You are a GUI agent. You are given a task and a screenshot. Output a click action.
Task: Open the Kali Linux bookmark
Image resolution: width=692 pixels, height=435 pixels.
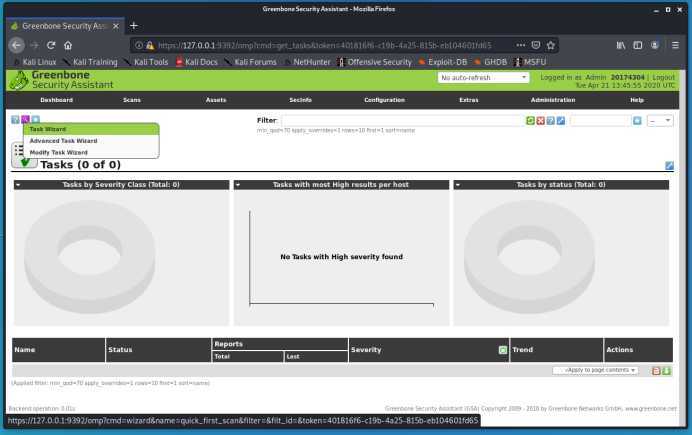pyautogui.click(x=35, y=62)
